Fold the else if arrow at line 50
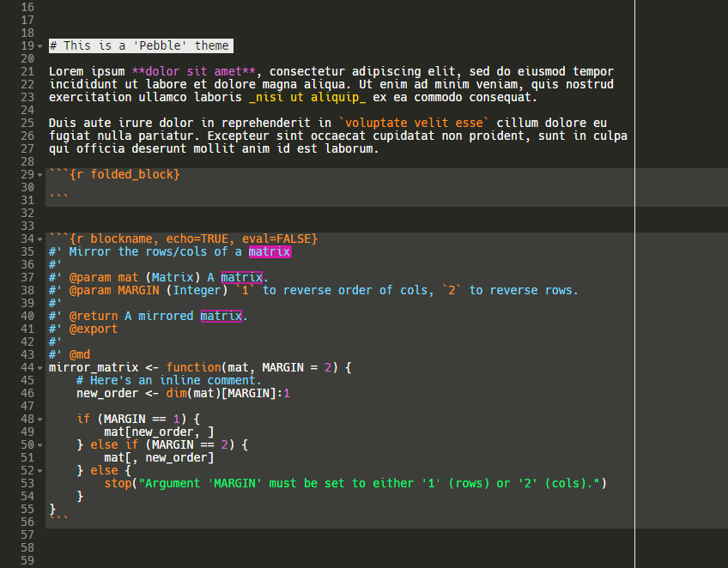This screenshot has width=728, height=568. (40, 445)
